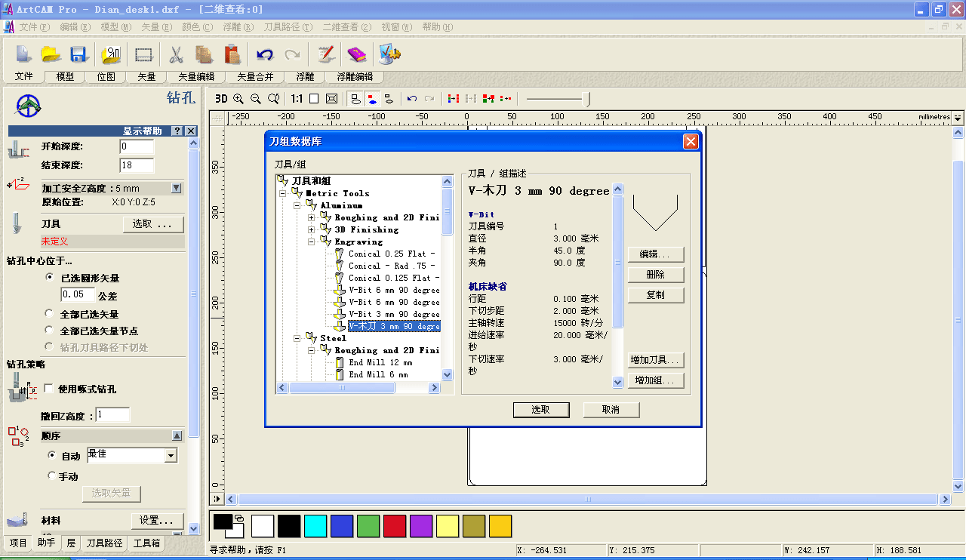The image size is (966, 560).
Task: Undo with the blue arrow in main toolbar
Action: [x=264, y=54]
